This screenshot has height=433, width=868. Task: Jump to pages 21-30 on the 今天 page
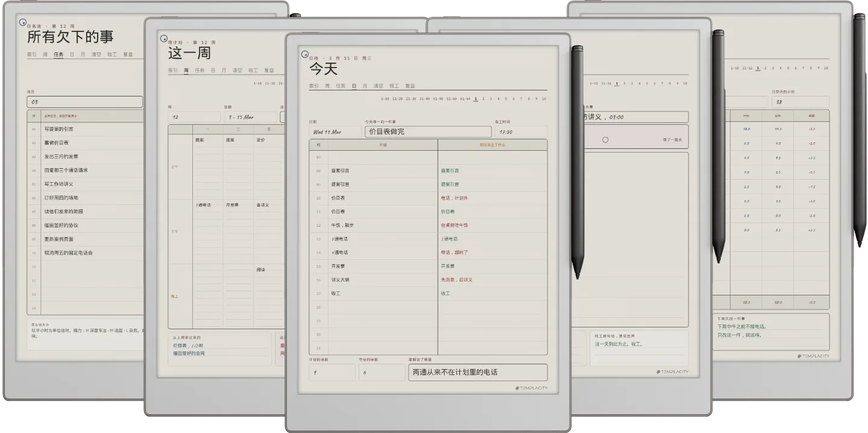point(411,98)
